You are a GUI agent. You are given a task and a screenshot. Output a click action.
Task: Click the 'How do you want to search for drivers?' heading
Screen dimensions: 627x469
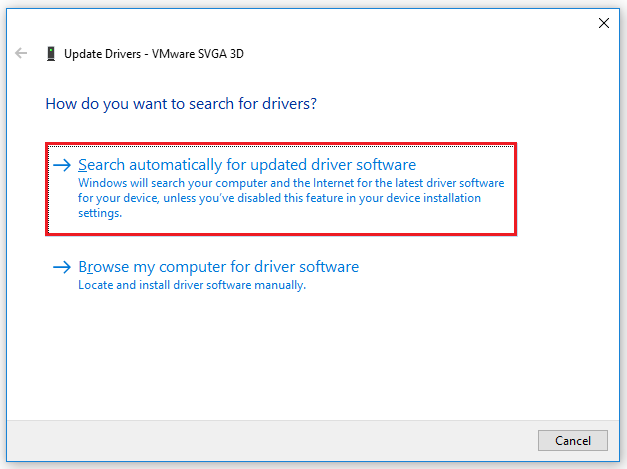tap(181, 104)
